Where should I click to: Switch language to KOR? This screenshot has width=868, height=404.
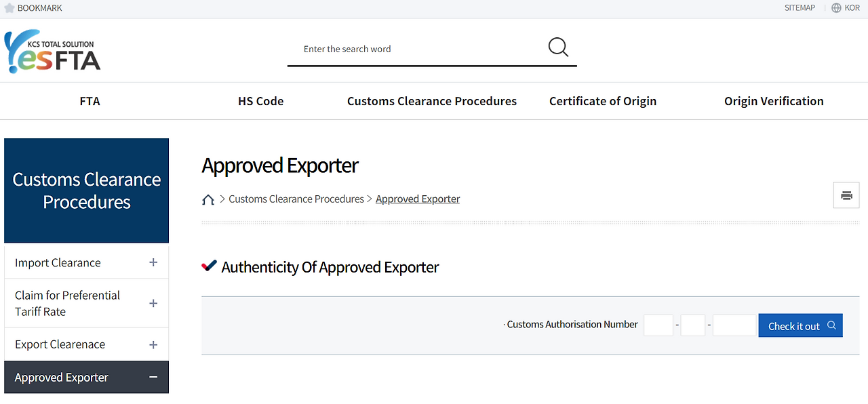852,8
